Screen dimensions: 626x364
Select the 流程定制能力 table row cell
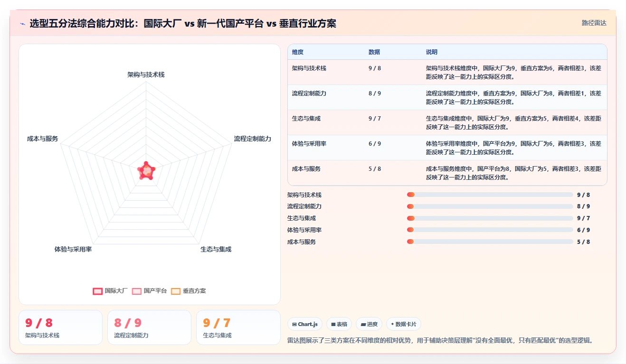(309, 93)
